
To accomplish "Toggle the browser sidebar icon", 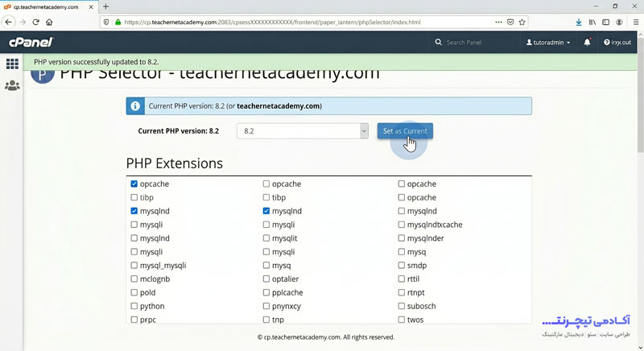I will [606, 23].
